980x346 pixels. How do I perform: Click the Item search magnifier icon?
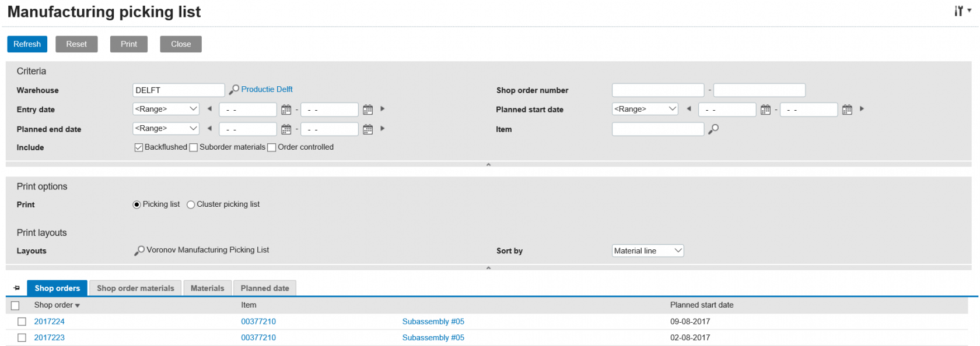click(x=713, y=129)
